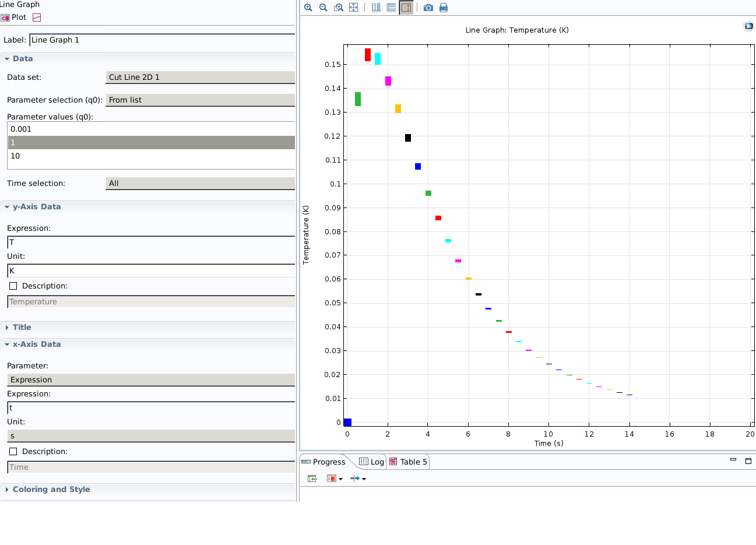The image size is (756, 545).
Task: Take a snapshot with the camera icon
Action: click(428, 8)
